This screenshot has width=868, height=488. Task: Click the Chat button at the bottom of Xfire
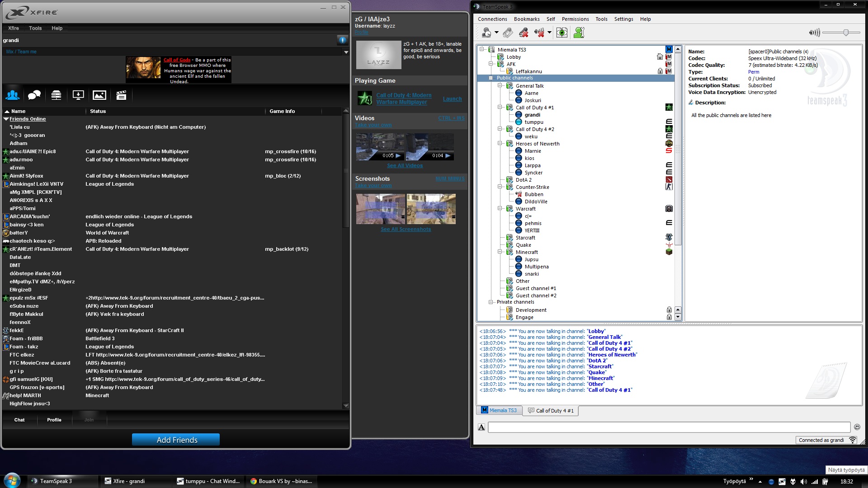pos(19,420)
